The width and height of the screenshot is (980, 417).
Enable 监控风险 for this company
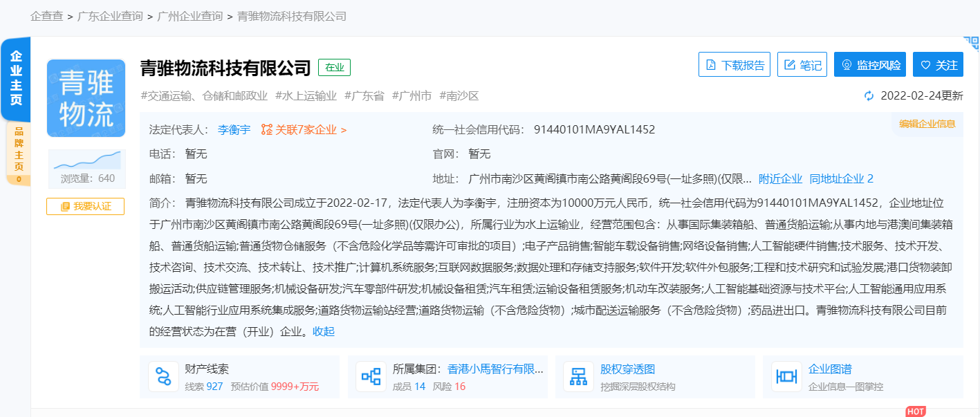(870, 65)
